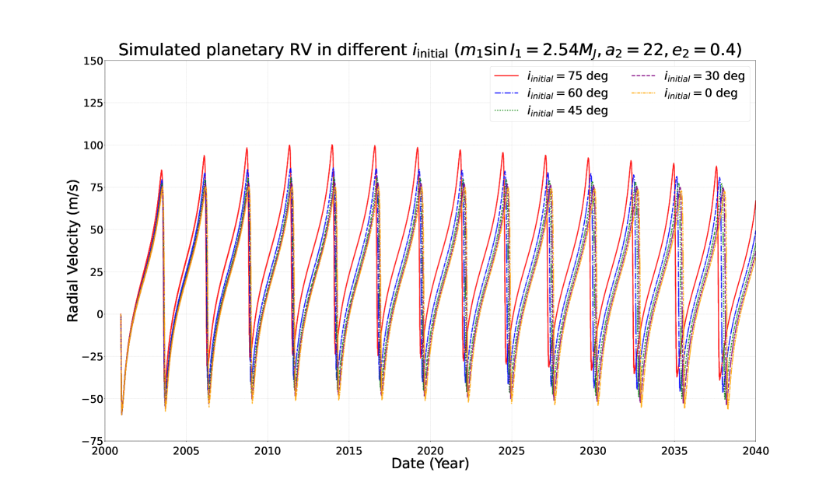840x504 pixels.
Task: Click the green dotted legend line sample
Action: pyautogui.click(x=506, y=110)
